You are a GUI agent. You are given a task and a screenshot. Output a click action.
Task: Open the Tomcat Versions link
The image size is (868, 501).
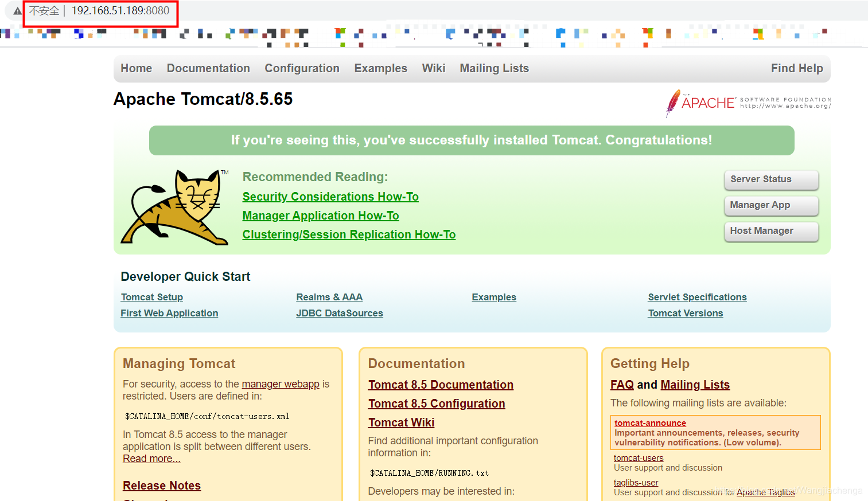coord(686,313)
